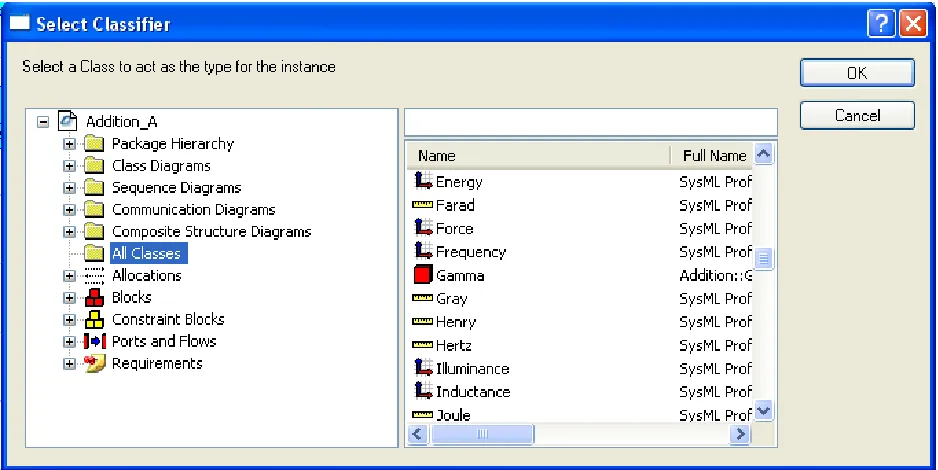
Task: Expand the Package Hierarchy node
Action: (69, 144)
